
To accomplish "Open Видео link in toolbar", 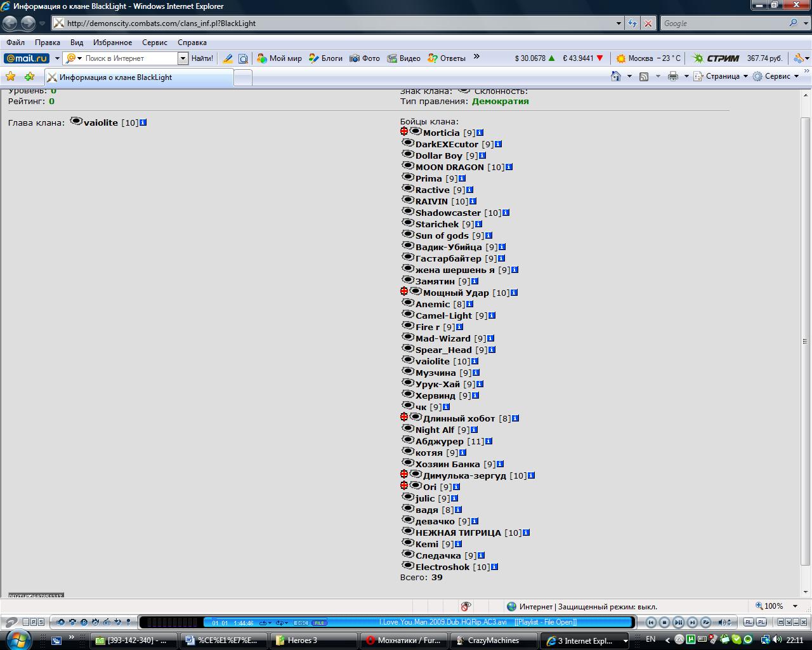I will [404, 58].
